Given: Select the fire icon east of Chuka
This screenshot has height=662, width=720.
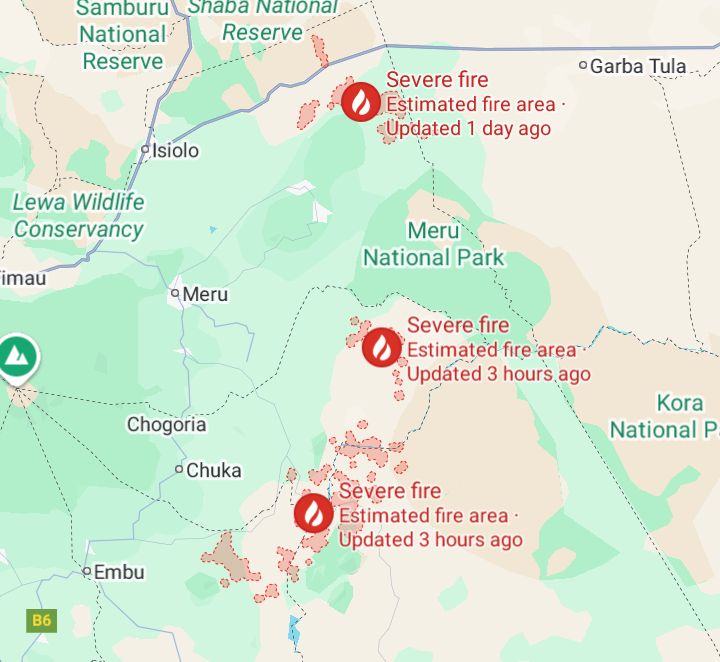Looking at the screenshot, I should point(314,513).
